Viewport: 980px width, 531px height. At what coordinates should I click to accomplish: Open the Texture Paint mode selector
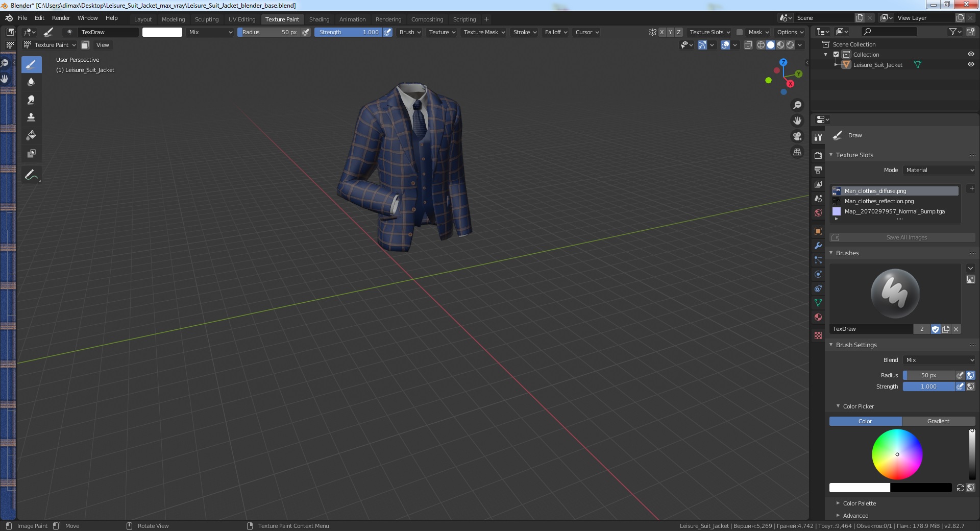click(50, 45)
